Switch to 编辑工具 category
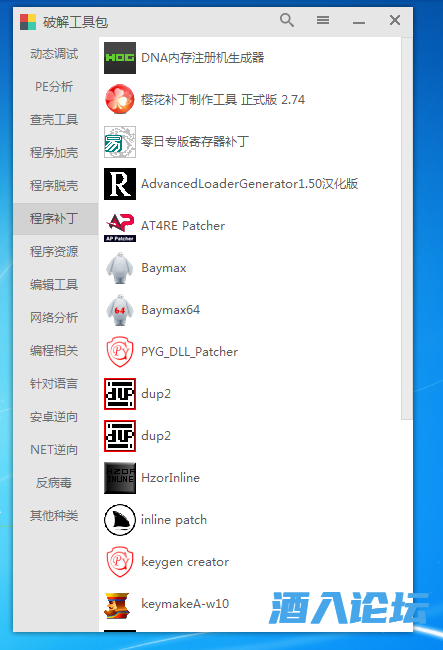This screenshot has width=443, height=650. pos(54,285)
